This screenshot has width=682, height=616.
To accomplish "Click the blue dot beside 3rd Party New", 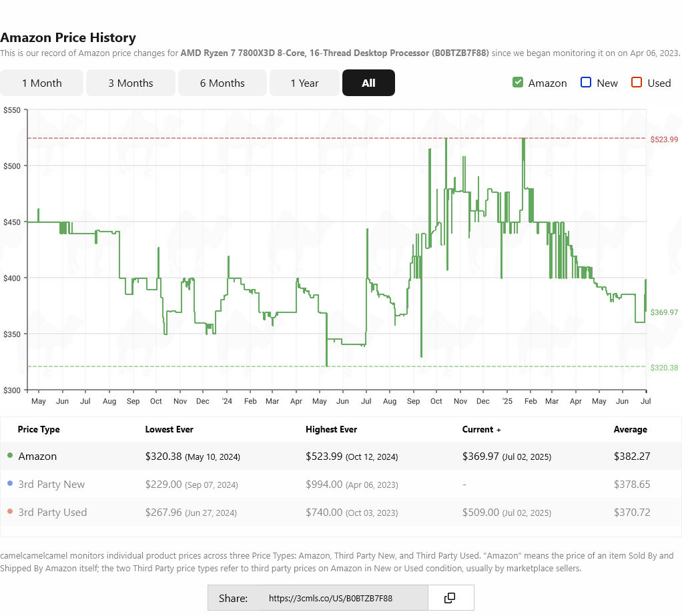I will pos(10,483).
